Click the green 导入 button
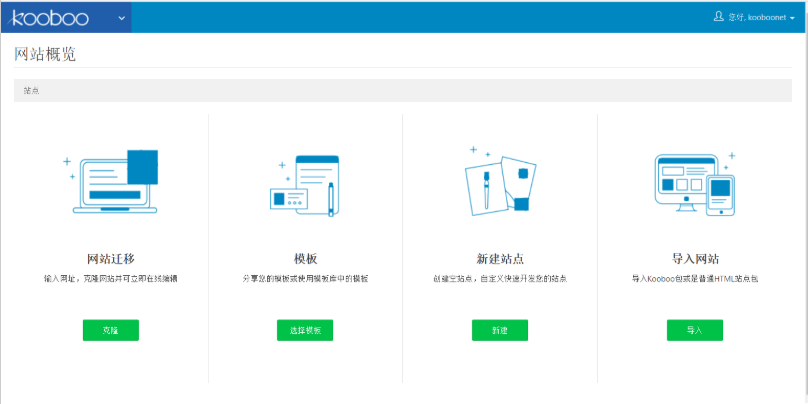The image size is (808, 404). click(x=695, y=330)
